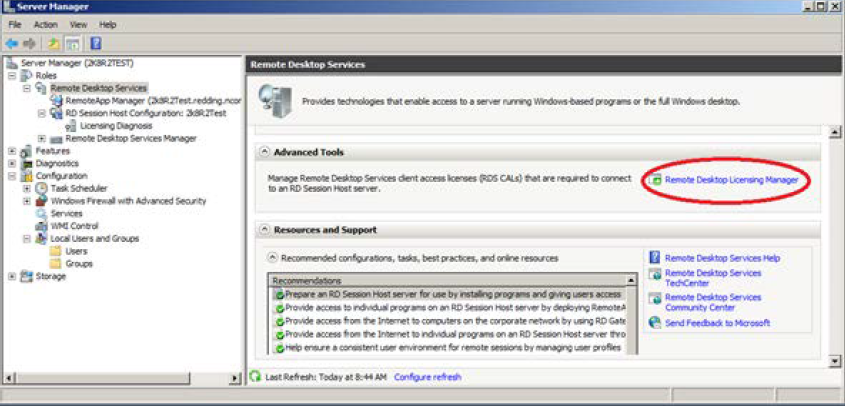This screenshot has height=407, width=845.
Task: Expand the Storage tree node
Action: (12, 277)
